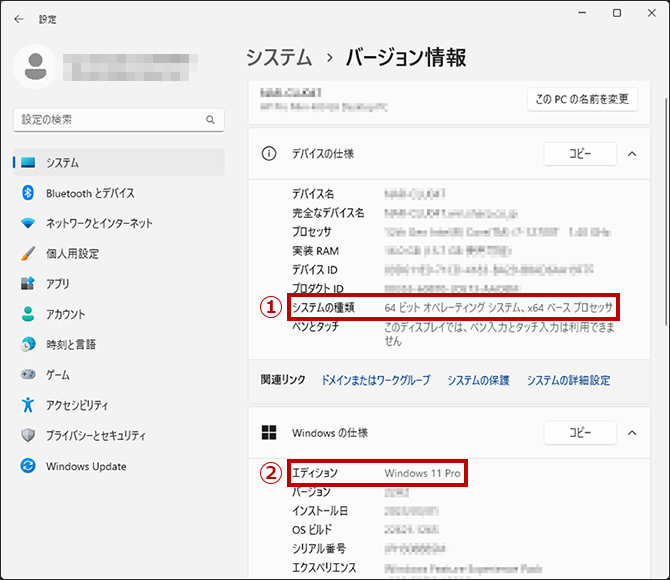Close the 設定 window
This screenshot has height=580, width=670.
[x=652, y=13]
